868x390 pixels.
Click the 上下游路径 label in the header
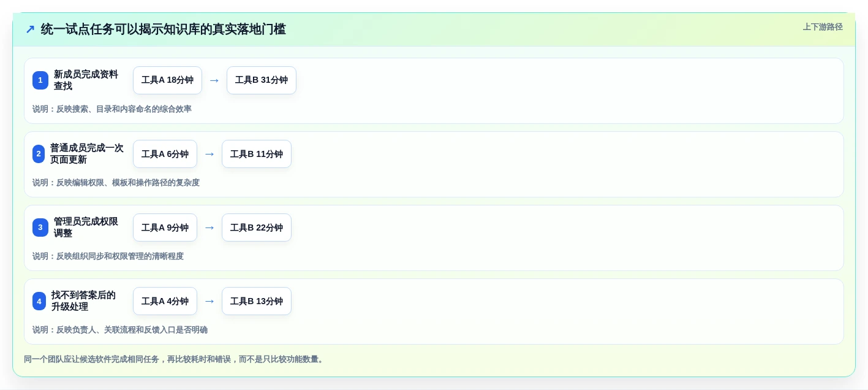[x=823, y=27]
